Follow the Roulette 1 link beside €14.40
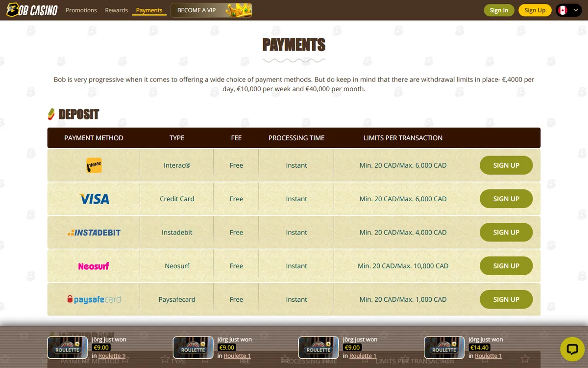588x368 pixels. click(x=489, y=356)
